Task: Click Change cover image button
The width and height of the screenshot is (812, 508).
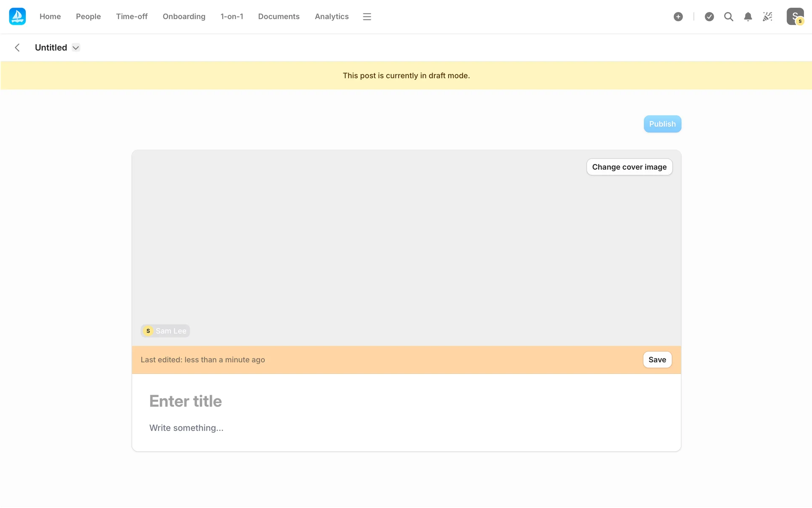Action: pos(629,167)
